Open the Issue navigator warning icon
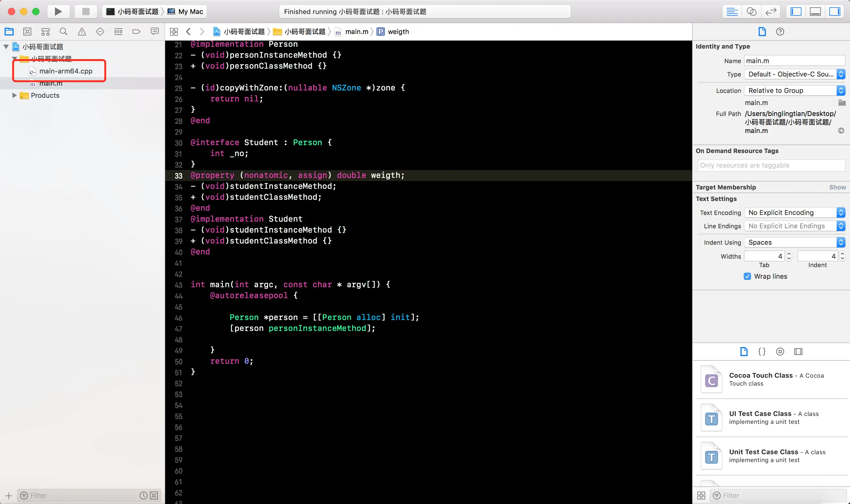This screenshot has width=850, height=504. pyautogui.click(x=82, y=32)
